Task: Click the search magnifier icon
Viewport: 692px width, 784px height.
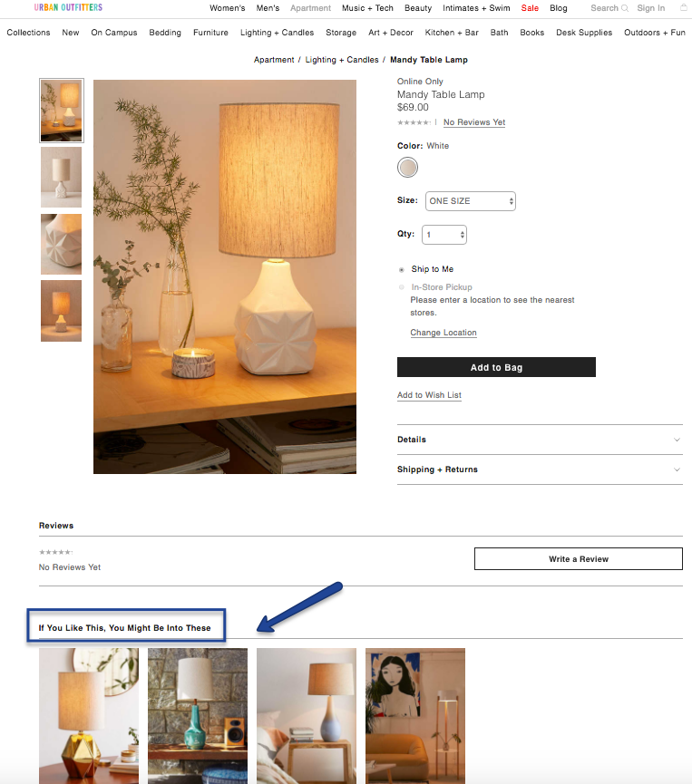Action: point(625,8)
